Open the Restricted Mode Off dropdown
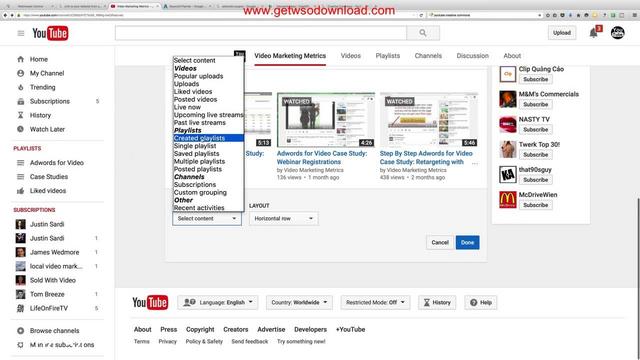The width and height of the screenshot is (640, 360). point(375,302)
